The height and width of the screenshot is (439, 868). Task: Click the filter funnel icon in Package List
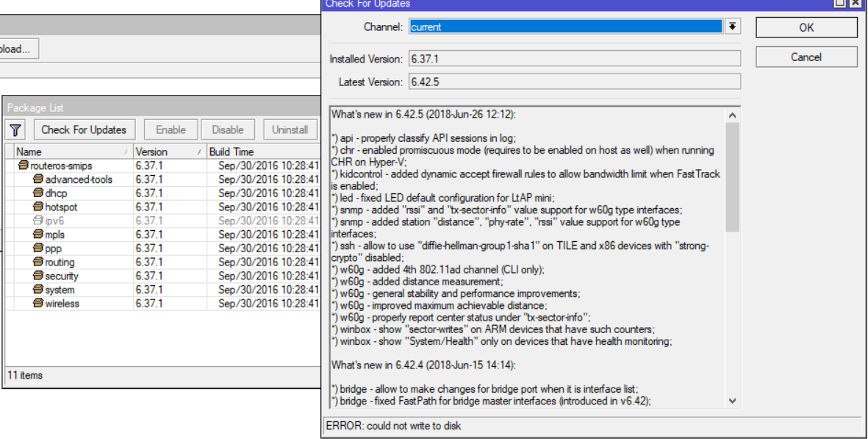pyautogui.click(x=15, y=130)
